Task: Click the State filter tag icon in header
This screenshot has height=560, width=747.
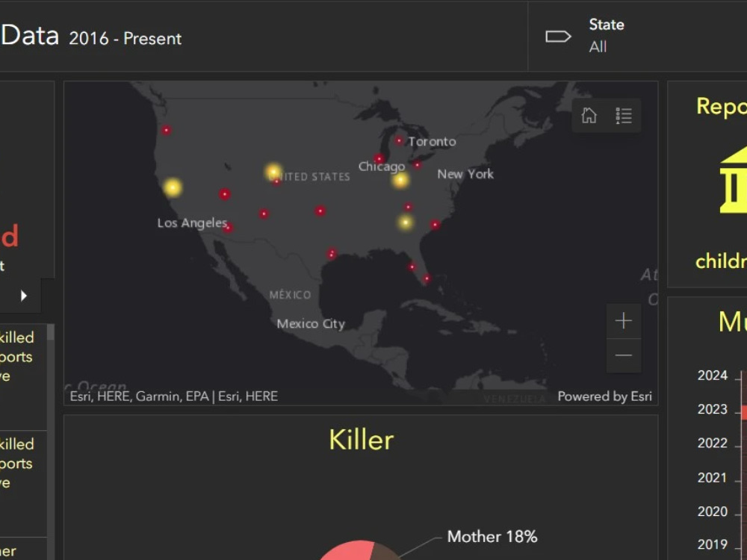Action: 558,34
